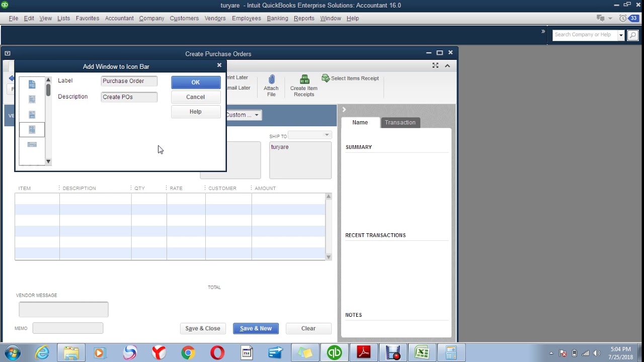
Task: Open Opera browser from taskbar
Action: [217, 353]
